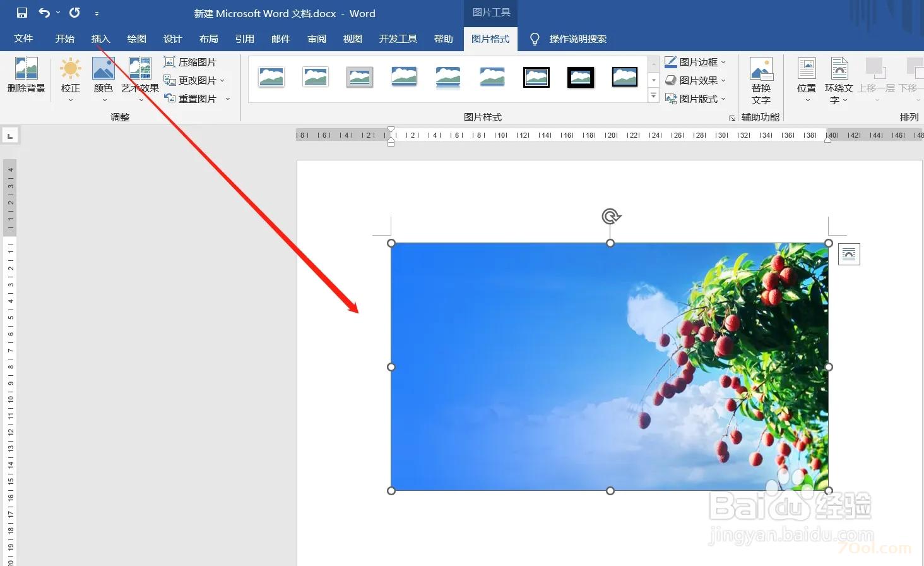Open the 图片效果 picture effects dropdown
This screenshot has height=566, width=924.
click(x=696, y=80)
